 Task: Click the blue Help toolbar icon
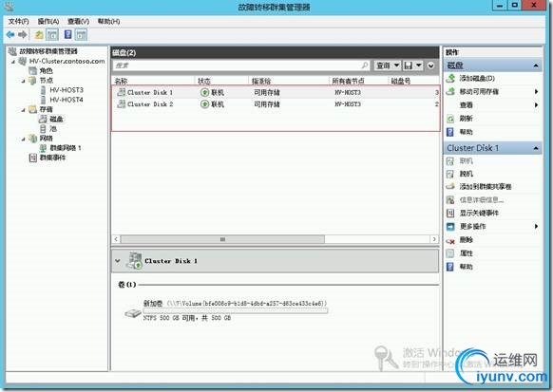pyautogui.click(x=68, y=34)
